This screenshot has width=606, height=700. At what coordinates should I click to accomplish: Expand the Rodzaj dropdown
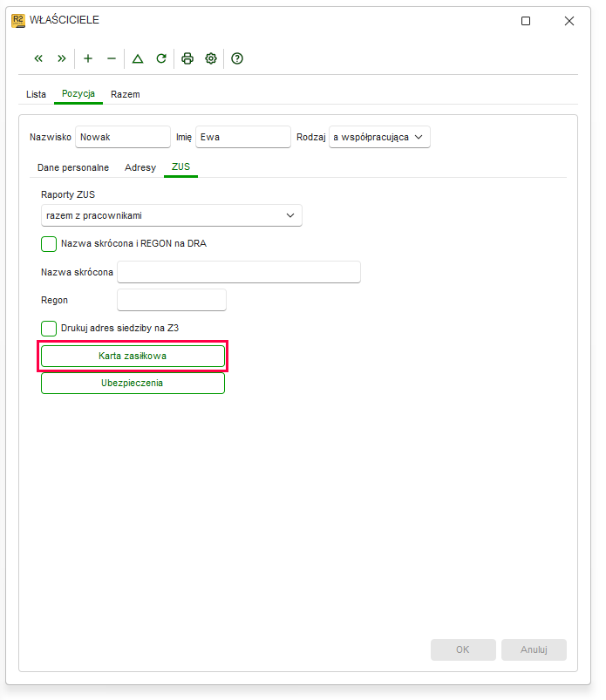click(x=379, y=137)
